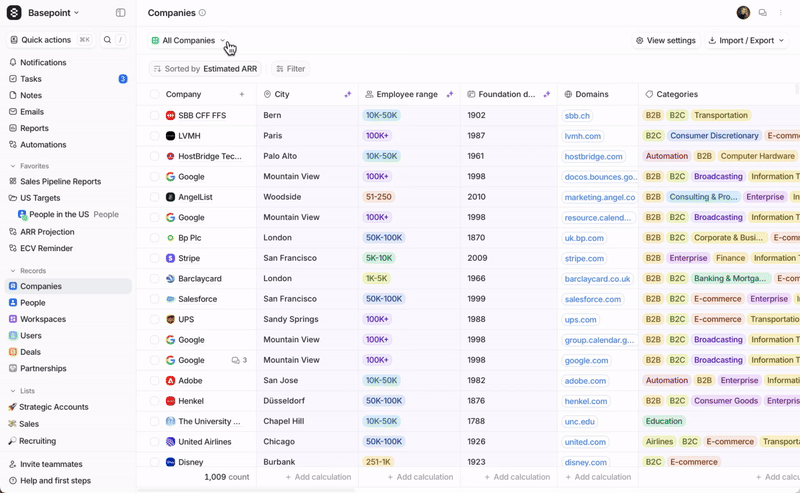Click Add calculation under City column
800x493 pixels.
pos(317,477)
